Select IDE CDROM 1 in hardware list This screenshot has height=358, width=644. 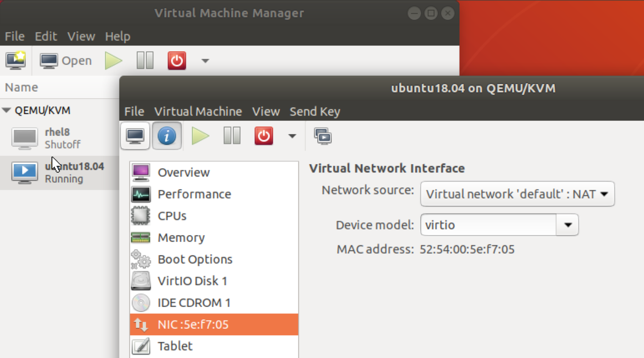pos(214,303)
